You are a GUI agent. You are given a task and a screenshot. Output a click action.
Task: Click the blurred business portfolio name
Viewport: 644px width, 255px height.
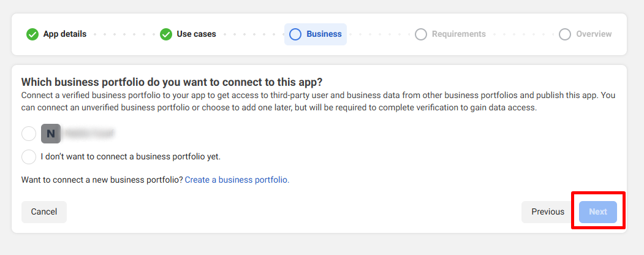[x=89, y=134]
